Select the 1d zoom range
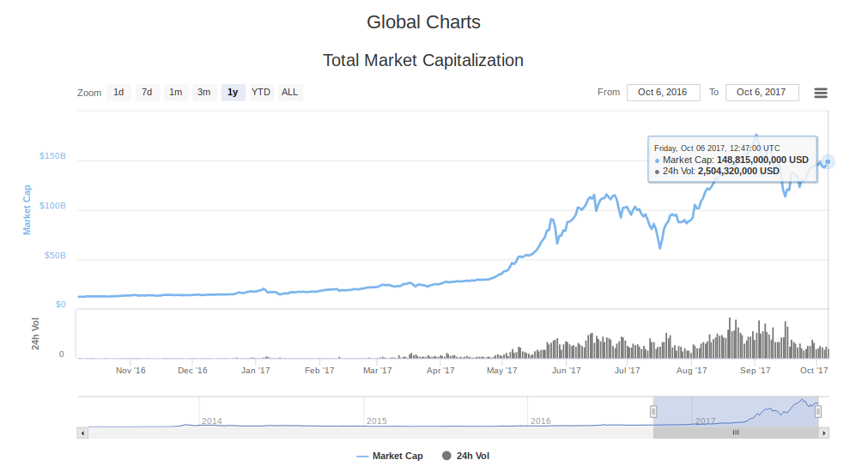Screen dimensions: 868x466 pos(118,93)
